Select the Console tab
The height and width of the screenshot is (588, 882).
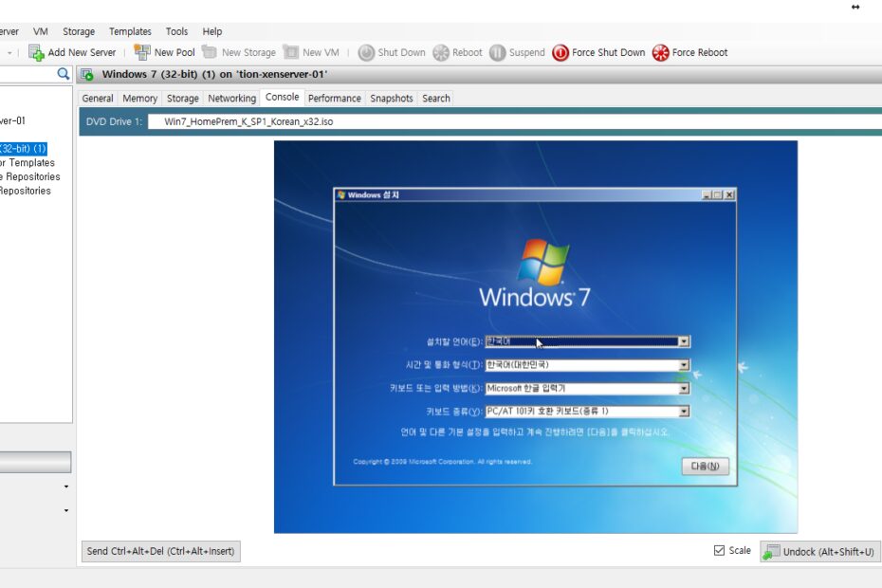[x=283, y=98]
